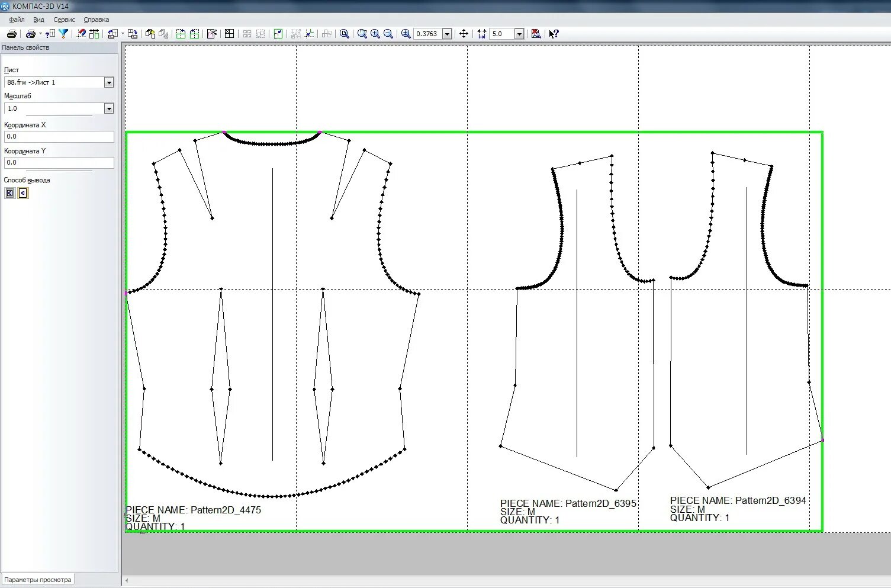Click the remove document icon
This screenshot has height=588, width=891.
(x=163, y=34)
